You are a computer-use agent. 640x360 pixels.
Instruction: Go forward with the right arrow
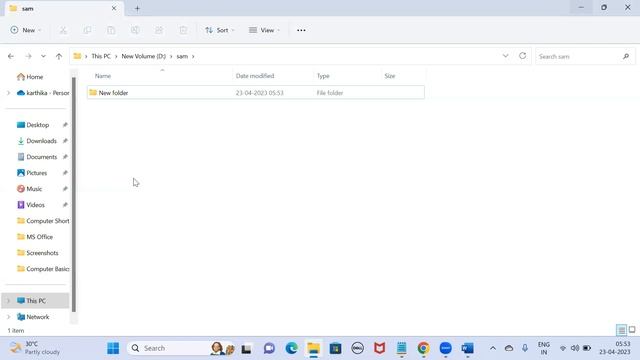(x=28, y=56)
